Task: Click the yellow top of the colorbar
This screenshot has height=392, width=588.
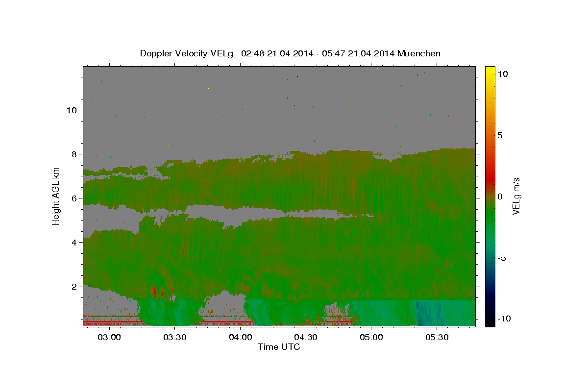Action: pyautogui.click(x=490, y=70)
